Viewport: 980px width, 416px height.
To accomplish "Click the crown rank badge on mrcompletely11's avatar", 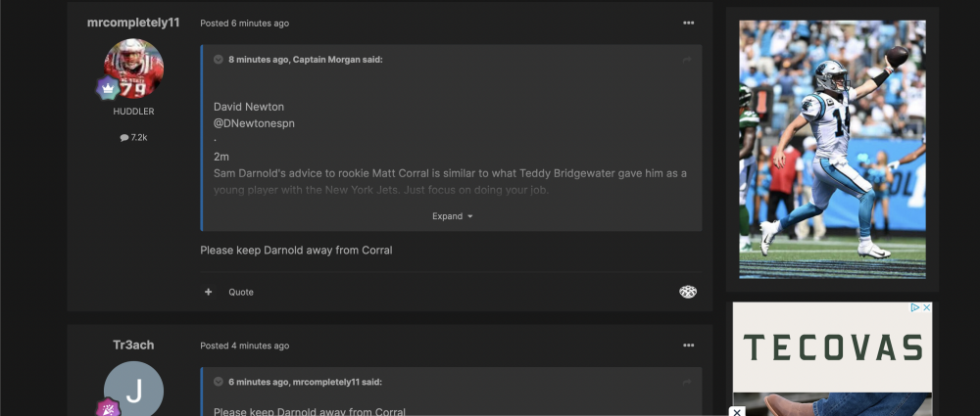I will pyautogui.click(x=107, y=88).
